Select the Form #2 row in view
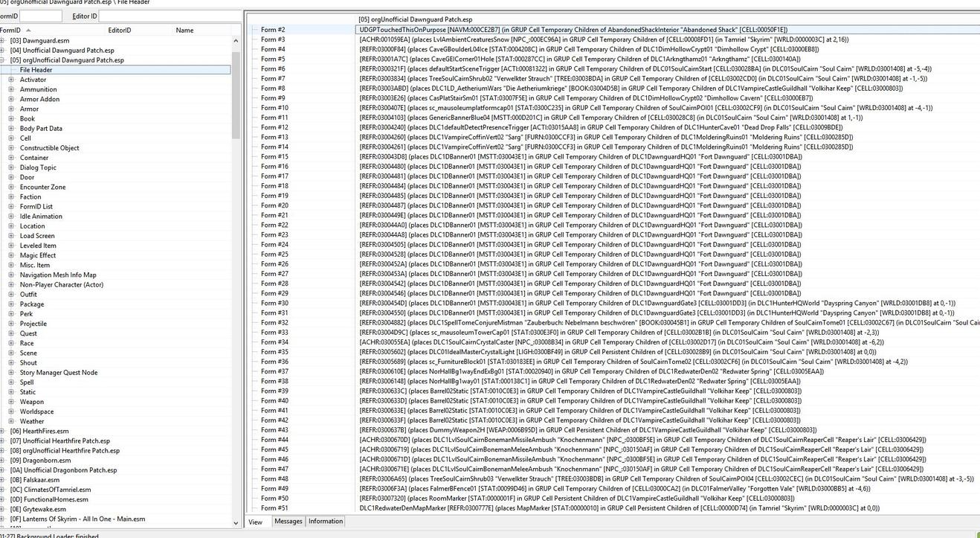Screen dimensions: 980x538 pyautogui.click(x=273, y=30)
